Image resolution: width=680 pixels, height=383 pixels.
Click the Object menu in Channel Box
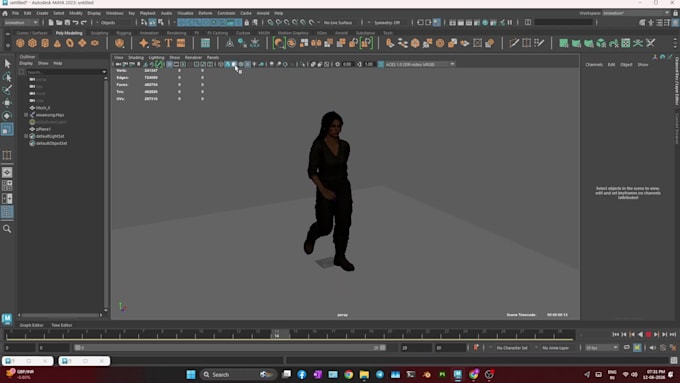click(626, 65)
